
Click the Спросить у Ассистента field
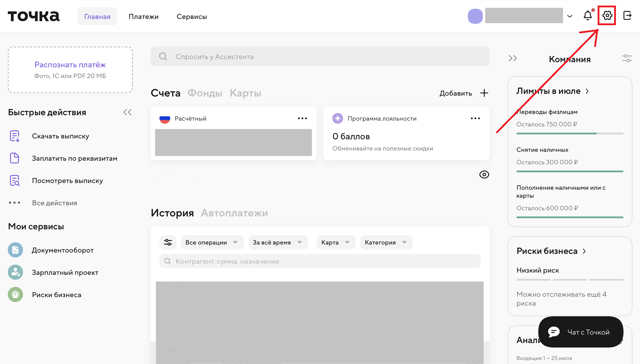320,56
